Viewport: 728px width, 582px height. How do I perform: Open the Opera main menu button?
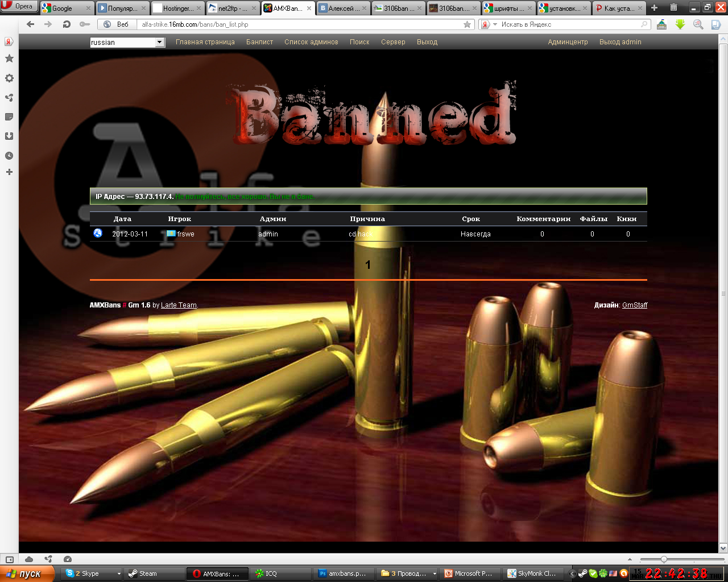tap(19, 6)
